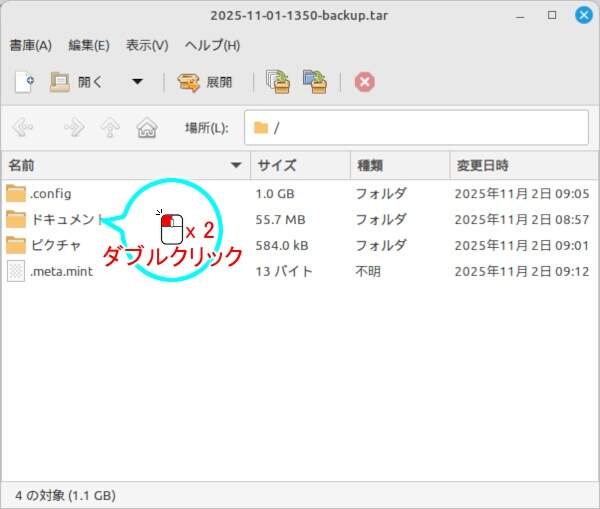Sort by the 種類 column header
Viewport: 600px width, 509px height.
tap(400, 165)
